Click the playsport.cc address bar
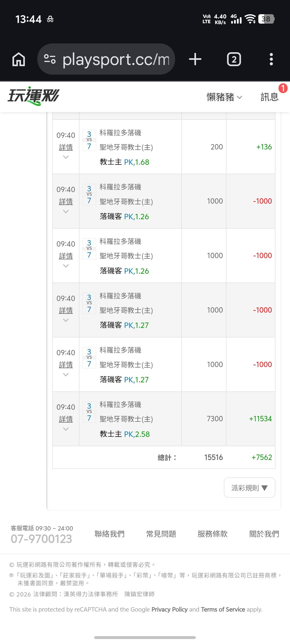This screenshot has width=290, height=644. (115, 59)
